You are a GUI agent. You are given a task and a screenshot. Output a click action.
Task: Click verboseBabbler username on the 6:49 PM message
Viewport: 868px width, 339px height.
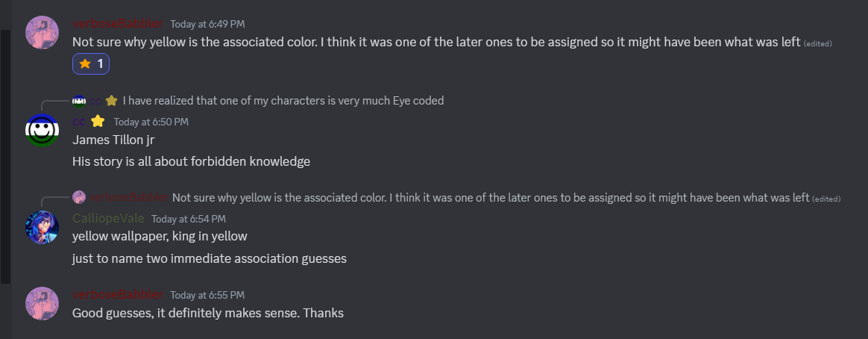click(117, 24)
